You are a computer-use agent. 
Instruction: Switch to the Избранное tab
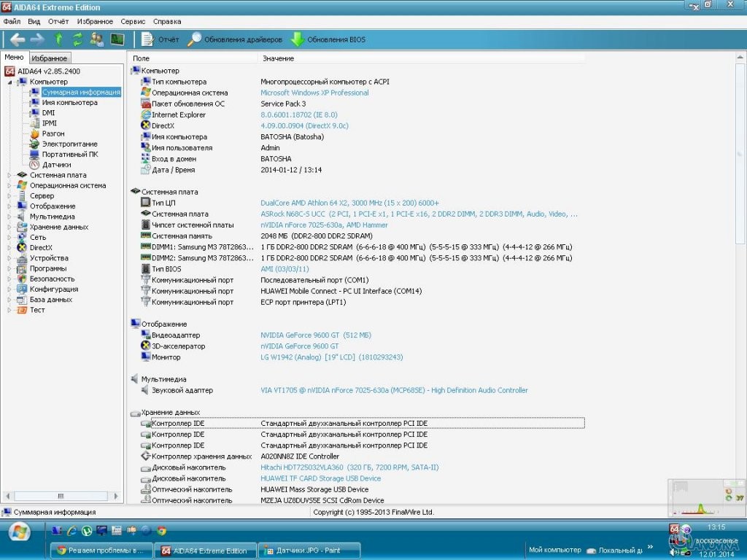click(50, 58)
